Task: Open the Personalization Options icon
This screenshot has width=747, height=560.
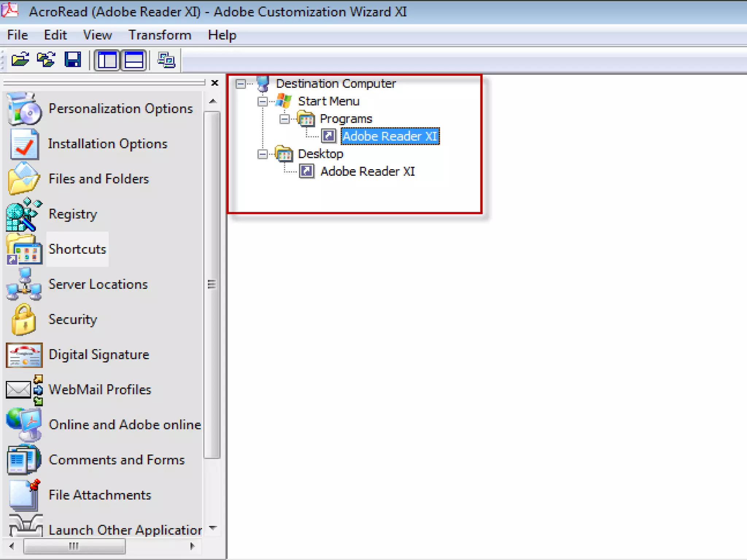Action: [x=24, y=109]
